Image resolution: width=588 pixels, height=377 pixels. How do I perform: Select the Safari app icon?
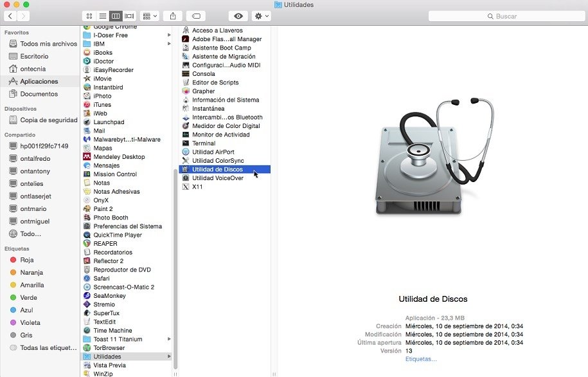(x=87, y=278)
